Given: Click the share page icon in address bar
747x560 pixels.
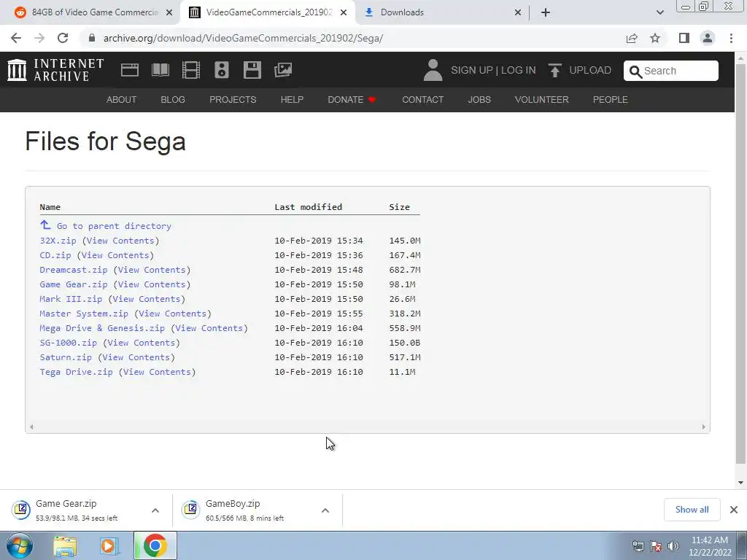Looking at the screenshot, I should 632,38.
